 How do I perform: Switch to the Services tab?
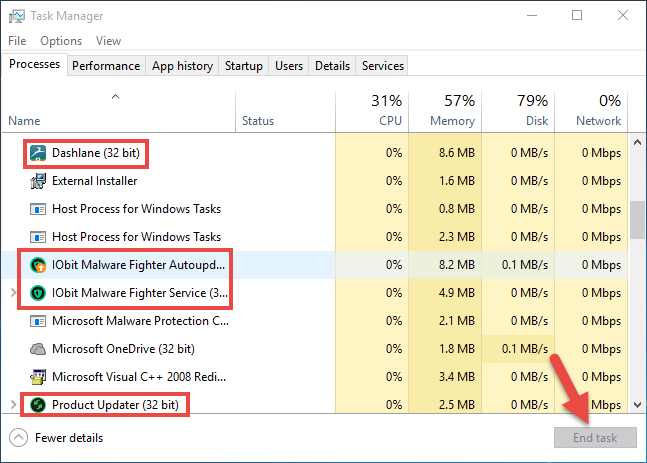383,66
